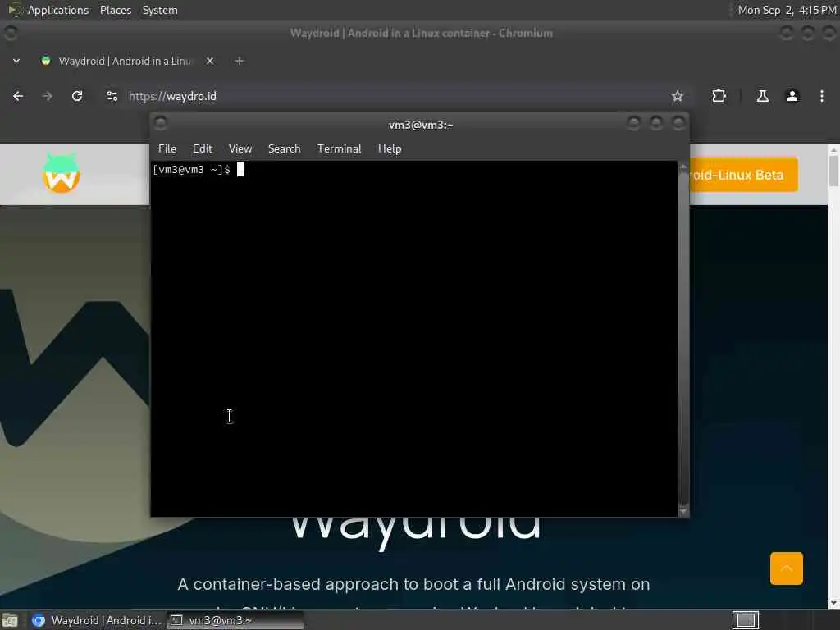Open the terminal Search menu

tap(284, 149)
